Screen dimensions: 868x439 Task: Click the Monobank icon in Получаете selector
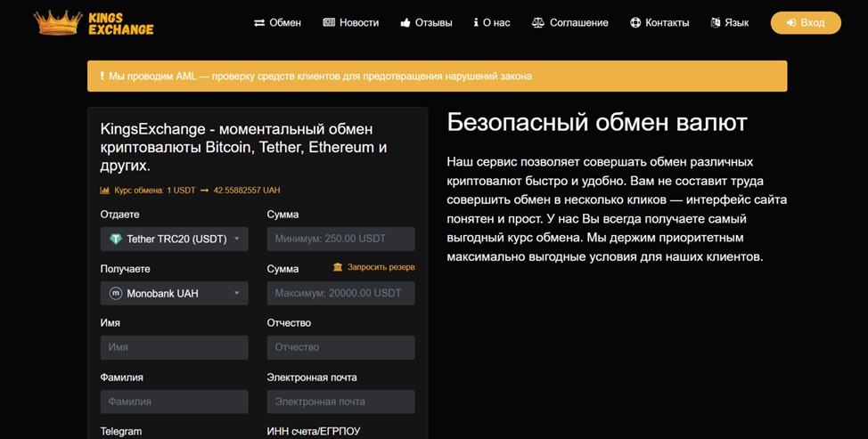(116, 293)
